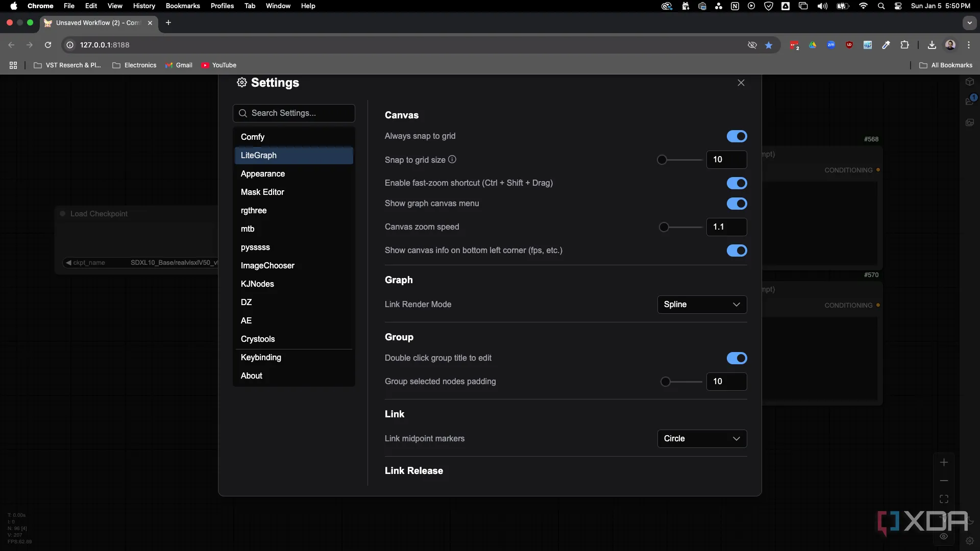Click the node library cube sidebar icon
Screen dimensions: 980x551
click(x=970, y=82)
